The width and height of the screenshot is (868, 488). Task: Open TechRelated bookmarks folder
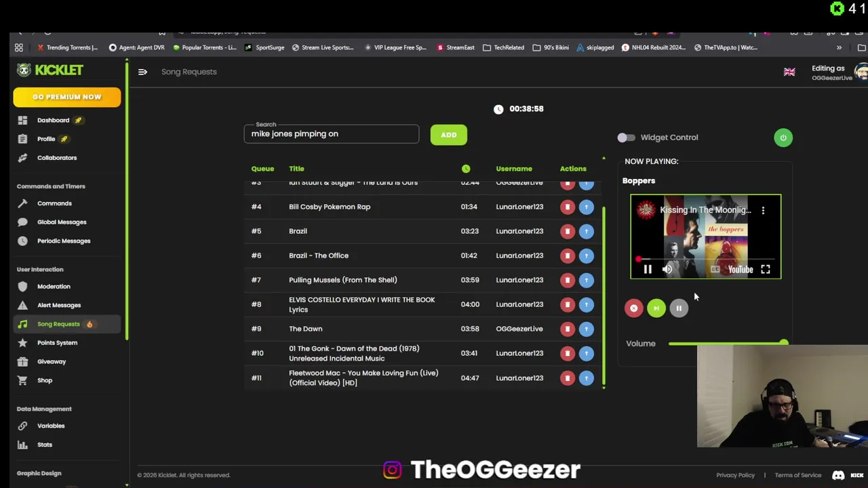(504, 47)
